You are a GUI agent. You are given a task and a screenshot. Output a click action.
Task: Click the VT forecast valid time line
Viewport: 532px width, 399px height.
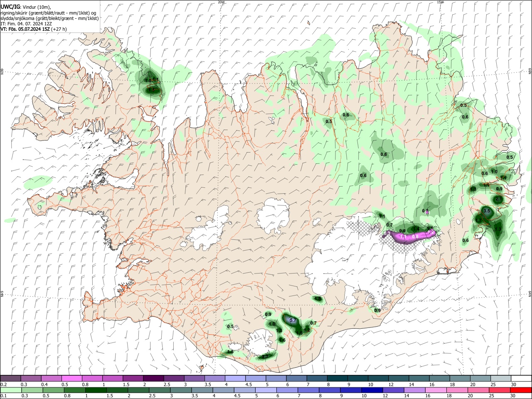[34, 29]
